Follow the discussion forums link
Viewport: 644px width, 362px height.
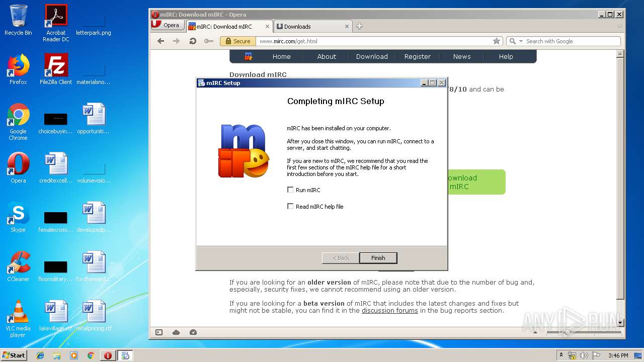tap(390, 310)
